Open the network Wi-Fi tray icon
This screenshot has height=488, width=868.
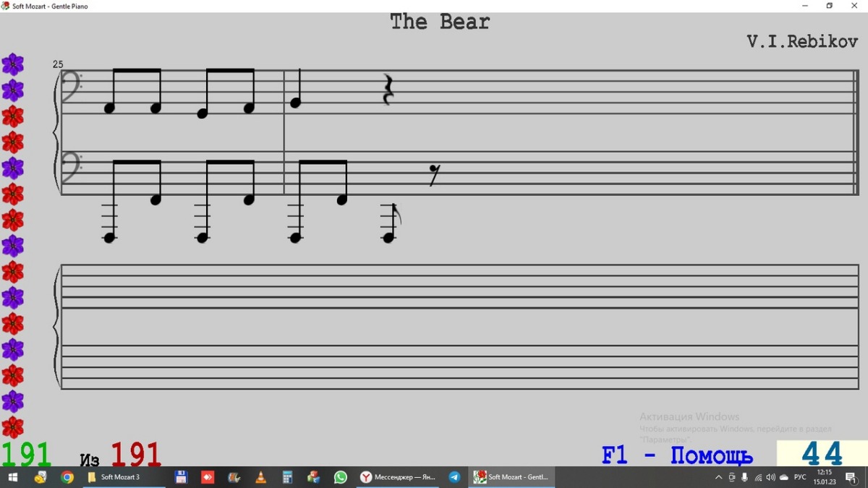758,477
